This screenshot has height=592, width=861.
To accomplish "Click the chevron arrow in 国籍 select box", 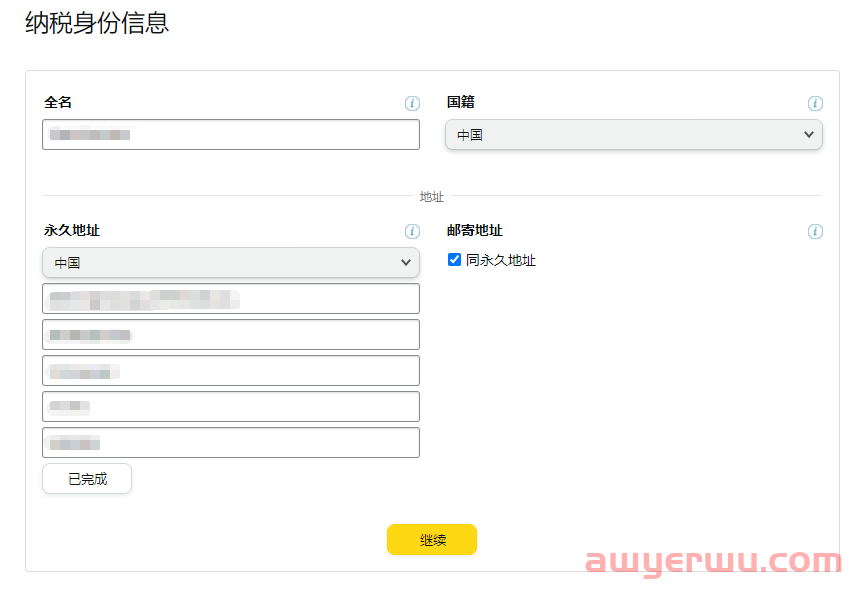I will [809, 135].
